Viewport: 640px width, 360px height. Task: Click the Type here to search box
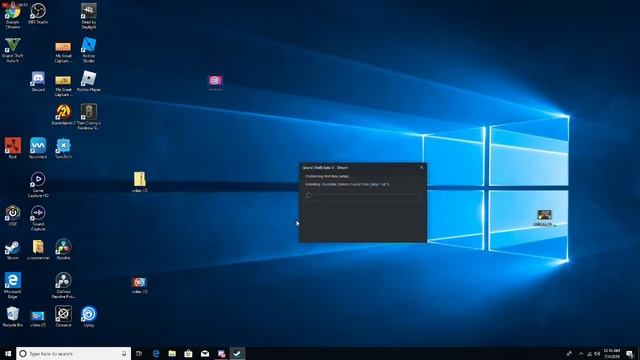tap(73, 353)
